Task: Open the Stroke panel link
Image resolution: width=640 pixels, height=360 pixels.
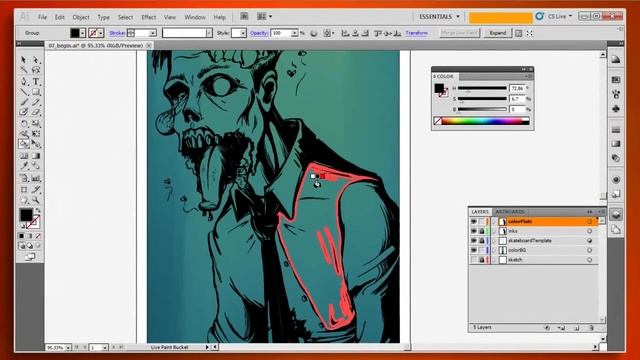Action: pos(117,33)
